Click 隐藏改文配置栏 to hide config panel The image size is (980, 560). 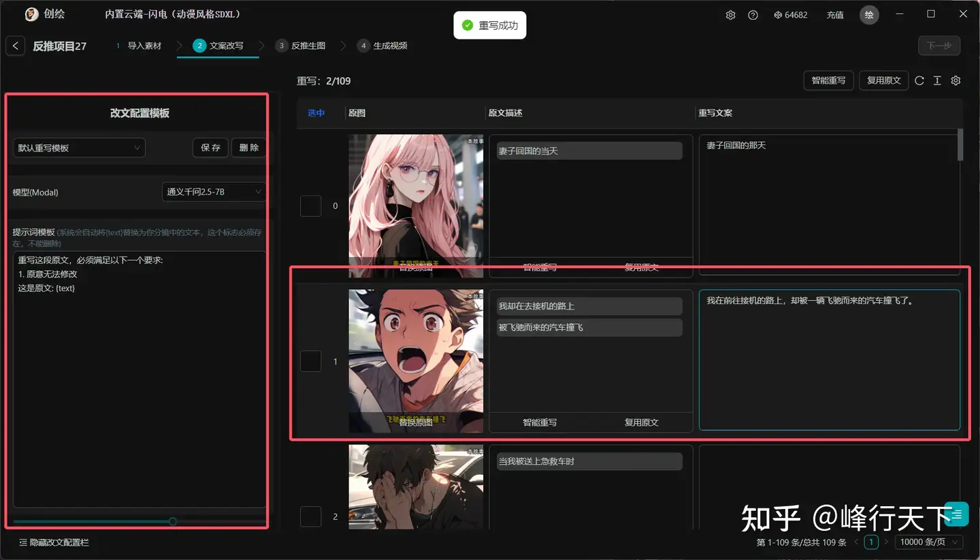tap(54, 542)
